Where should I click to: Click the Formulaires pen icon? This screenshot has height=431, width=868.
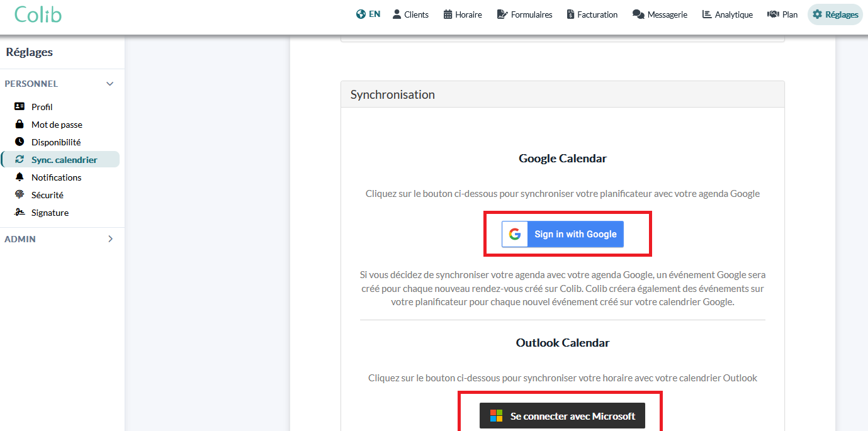pyautogui.click(x=502, y=14)
